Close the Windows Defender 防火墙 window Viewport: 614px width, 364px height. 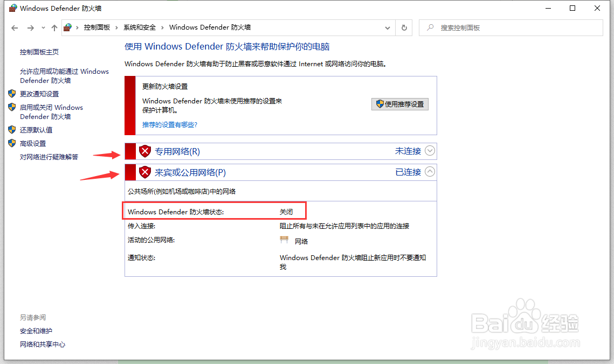(x=597, y=8)
